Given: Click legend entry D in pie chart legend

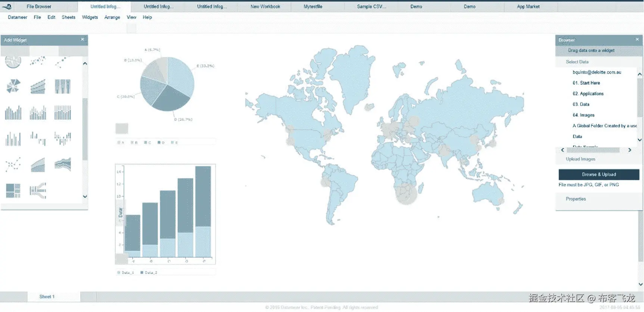Looking at the screenshot, I should (161, 143).
